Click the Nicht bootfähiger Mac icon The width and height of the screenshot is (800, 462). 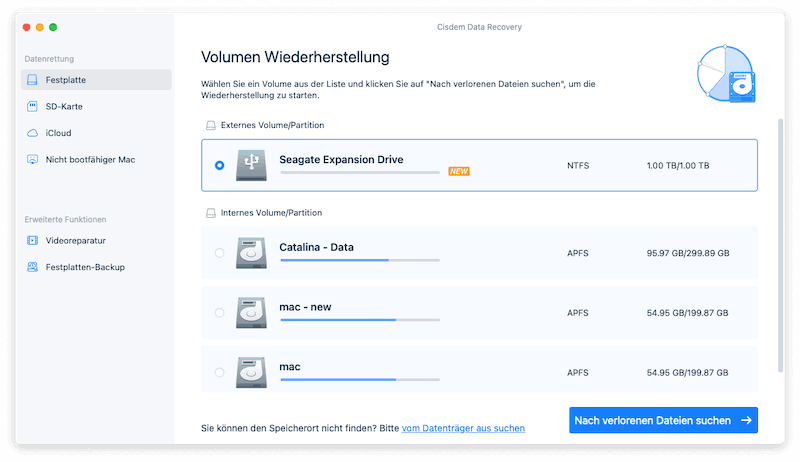click(32, 160)
